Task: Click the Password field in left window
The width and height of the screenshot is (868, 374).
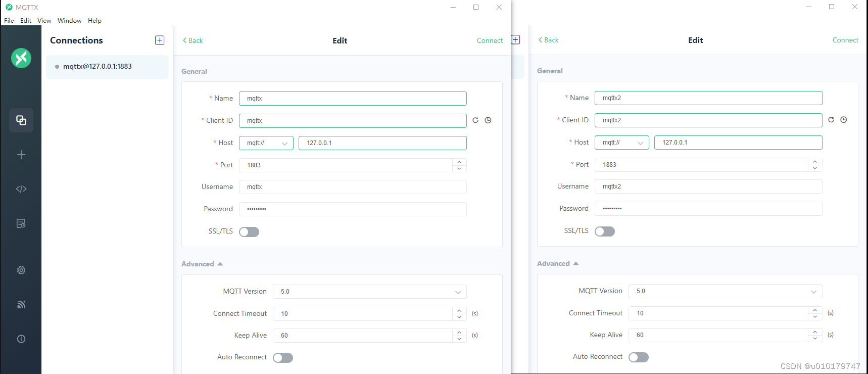Action: [353, 209]
